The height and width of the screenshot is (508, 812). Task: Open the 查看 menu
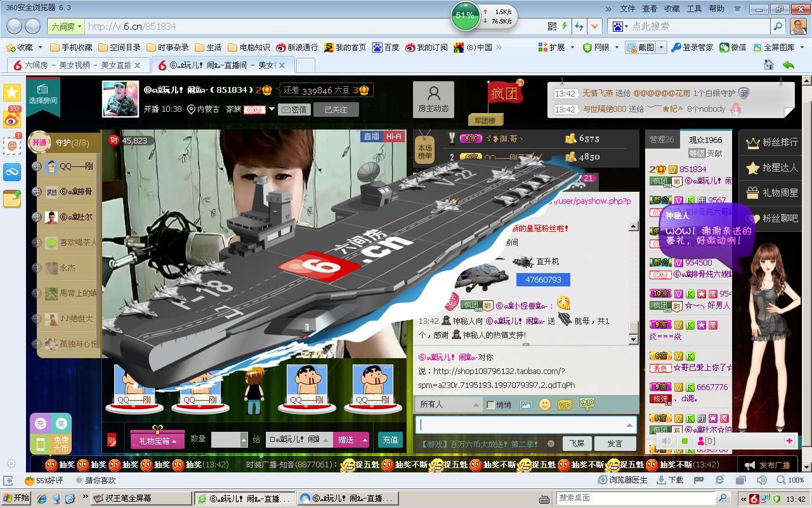click(x=650, y=9)
